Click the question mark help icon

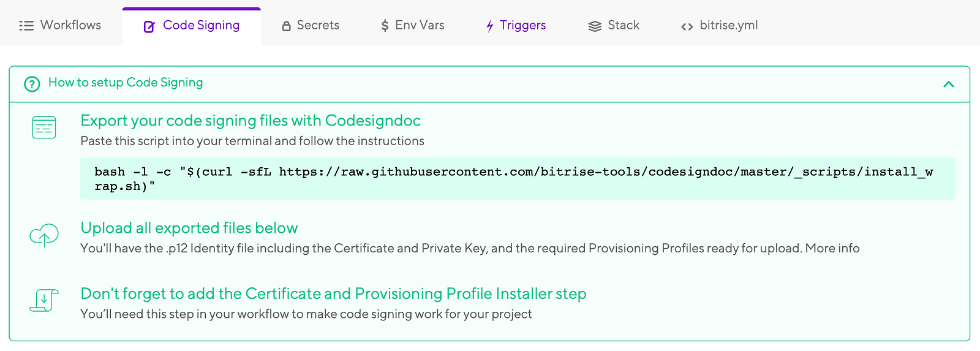tap(32, 84)
